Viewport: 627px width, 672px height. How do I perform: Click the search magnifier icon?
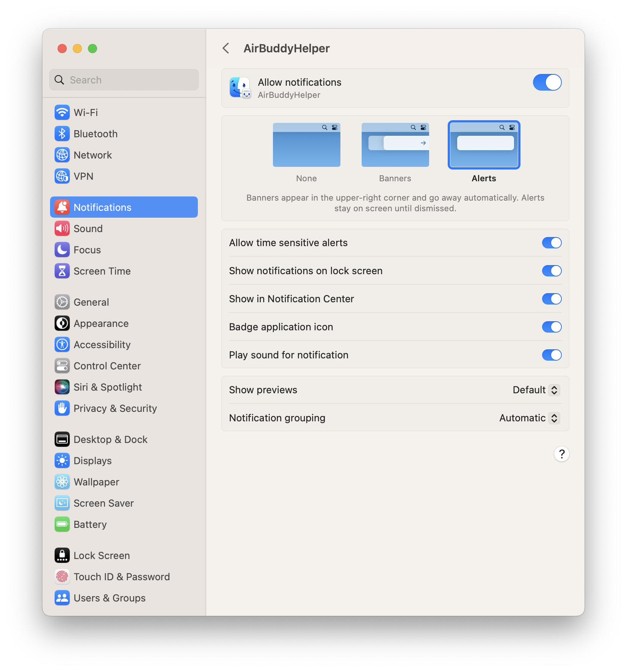coord(60,80)
